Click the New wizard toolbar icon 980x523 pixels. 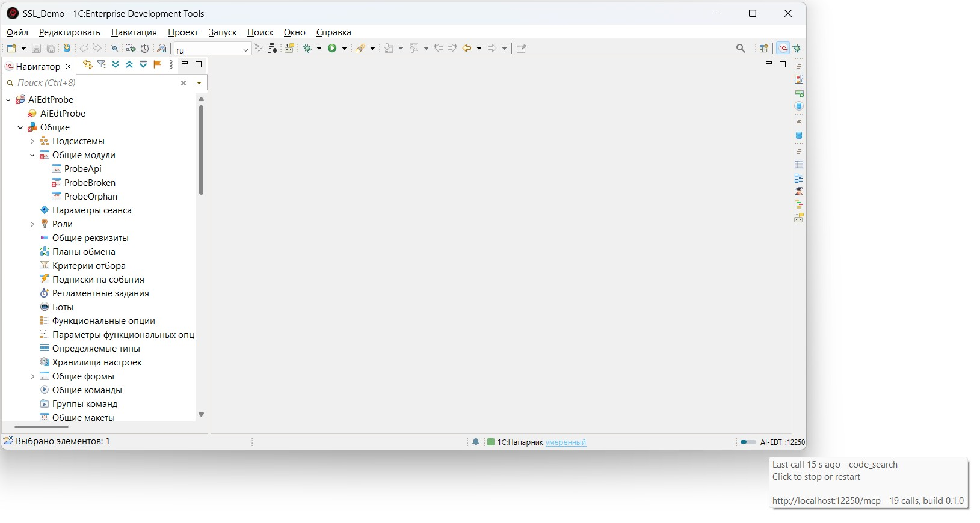[11, 49]
